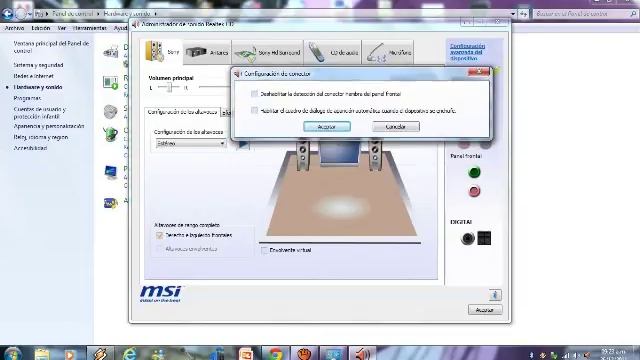Click the right speaker in the room diagram
The image size is (640, 360).
click(x=376, y=154)
